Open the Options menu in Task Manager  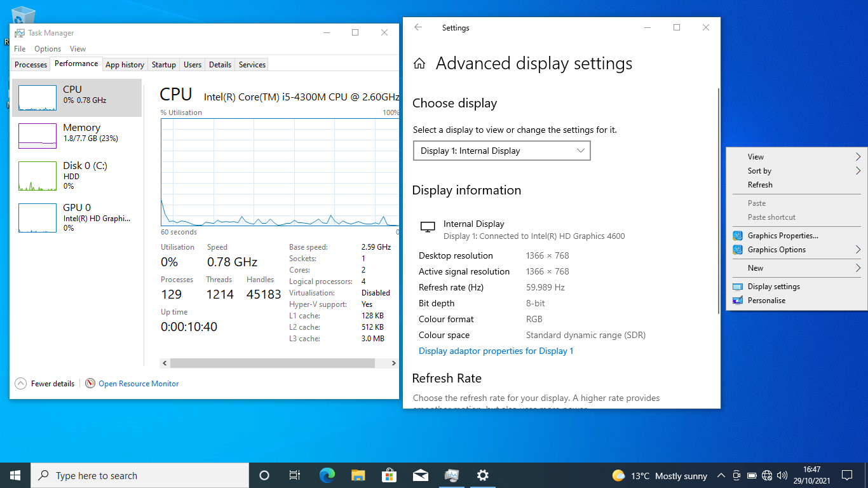pyautogui.click(x=48, y=49)
